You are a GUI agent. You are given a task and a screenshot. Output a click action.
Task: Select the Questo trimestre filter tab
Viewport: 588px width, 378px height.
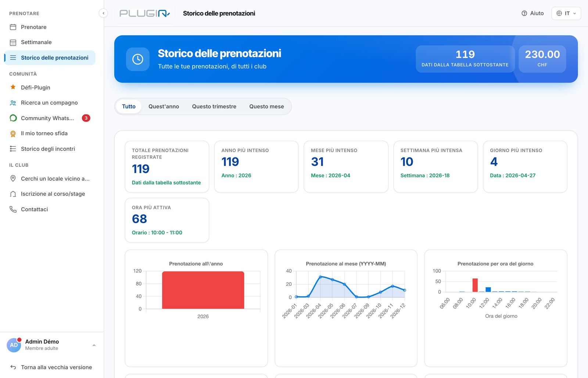click(x=214, y=107)
